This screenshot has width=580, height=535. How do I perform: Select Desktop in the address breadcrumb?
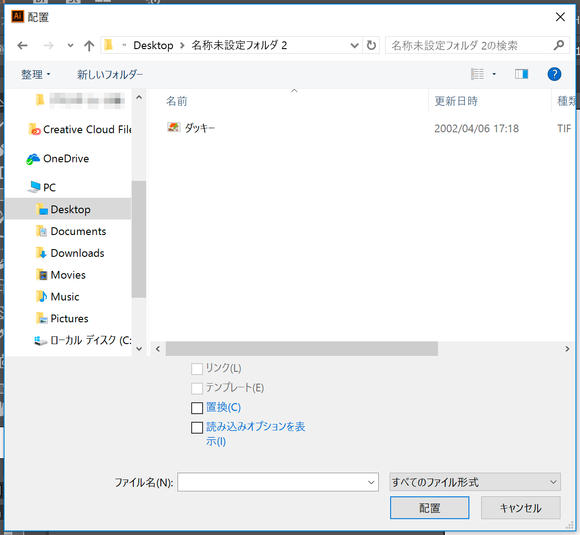tap(153, 46)
